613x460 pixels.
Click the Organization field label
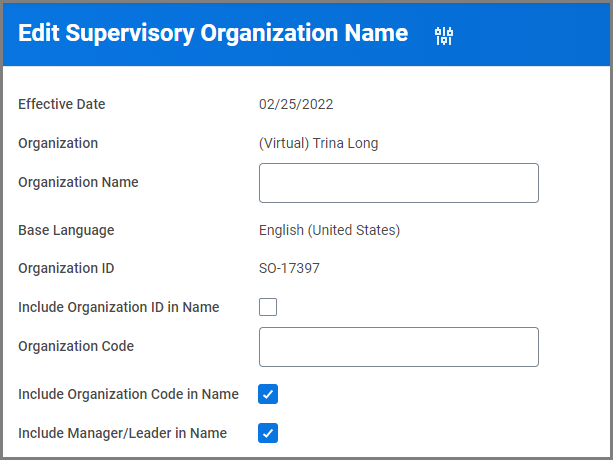tap(58, 143)
